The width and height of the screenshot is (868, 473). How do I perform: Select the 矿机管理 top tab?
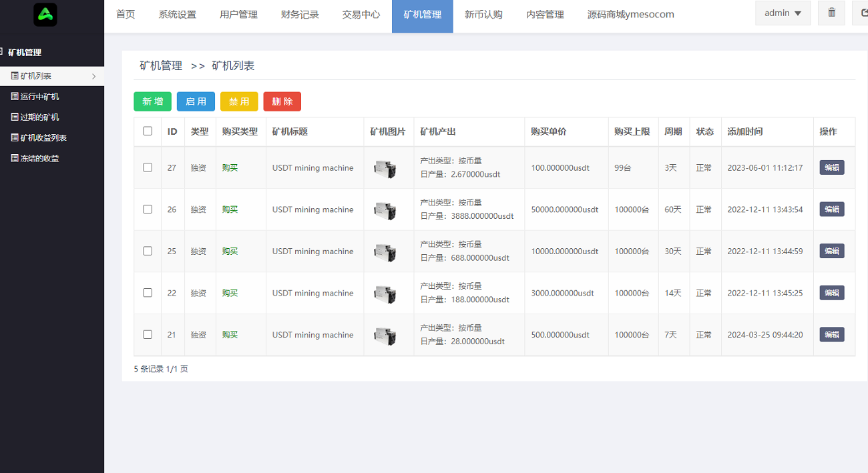(423, 15)
